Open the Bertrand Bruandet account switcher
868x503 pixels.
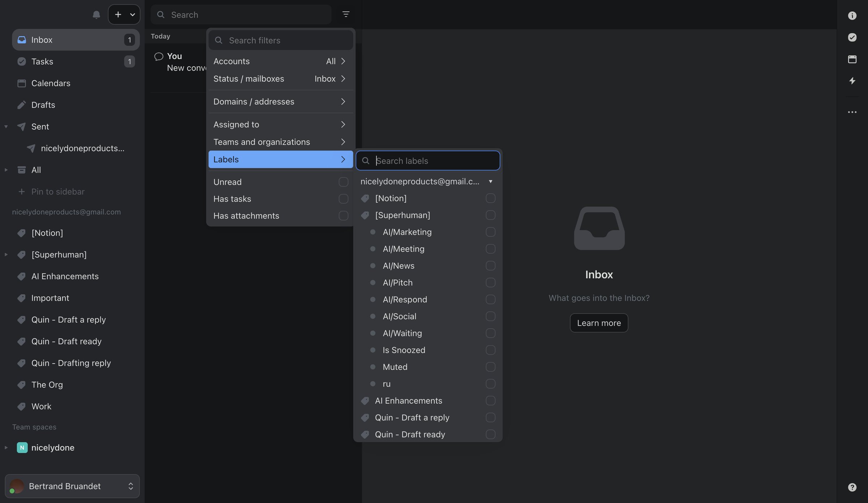[x=72, y=486]
